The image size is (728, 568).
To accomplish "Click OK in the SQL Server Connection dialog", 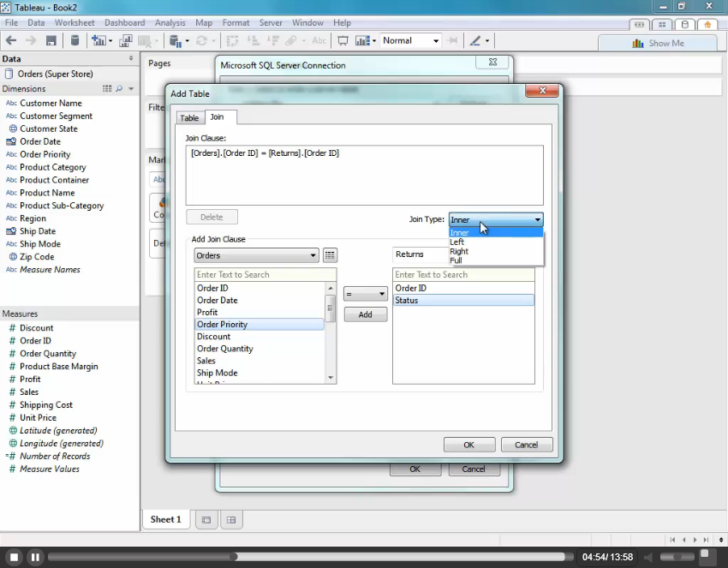I will [415, 469].
